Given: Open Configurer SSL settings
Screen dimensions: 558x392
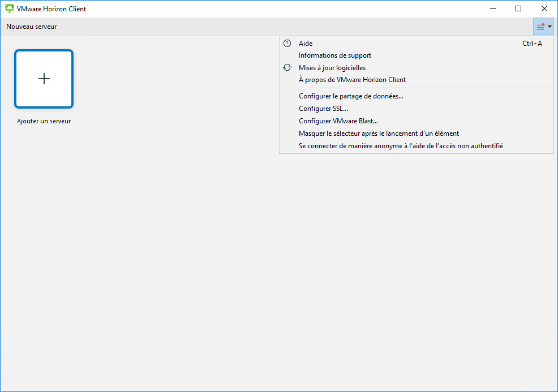Looking at the screenshot, I should tap(417, 109).
